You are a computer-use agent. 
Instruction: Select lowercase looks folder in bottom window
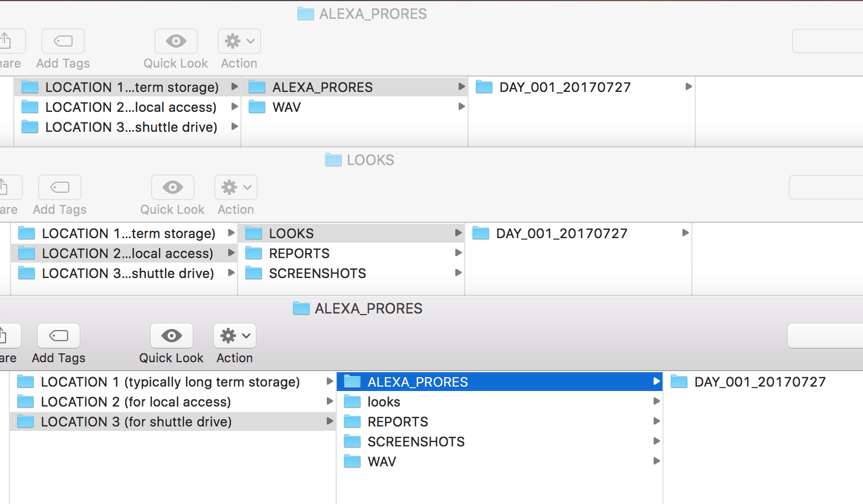(383, 402)
